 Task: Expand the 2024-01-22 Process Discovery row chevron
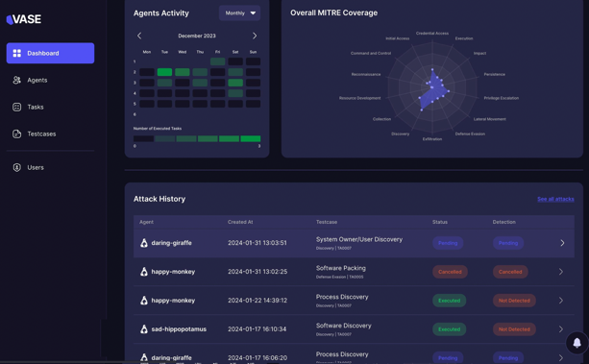[x=561, y=301]
